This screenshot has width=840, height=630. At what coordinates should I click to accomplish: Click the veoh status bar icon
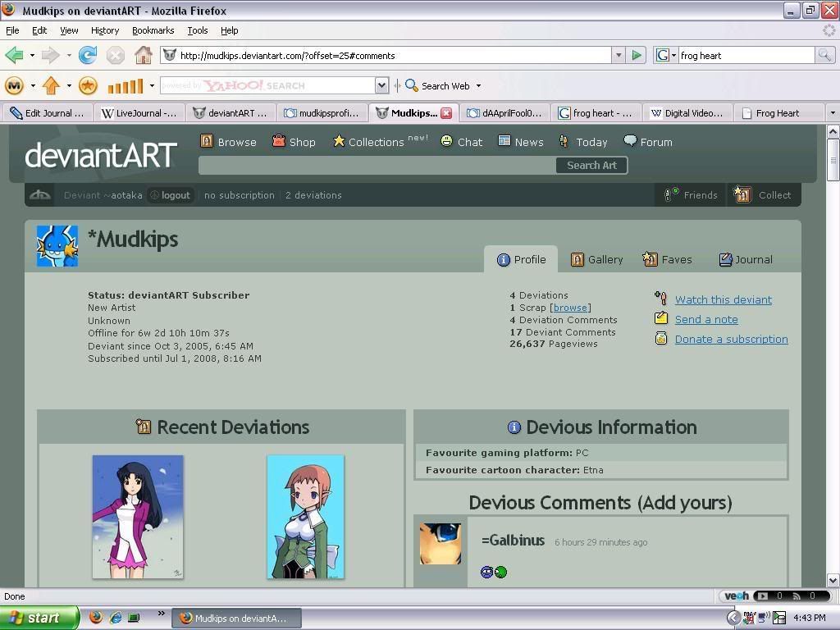click(x=737, y=596)
